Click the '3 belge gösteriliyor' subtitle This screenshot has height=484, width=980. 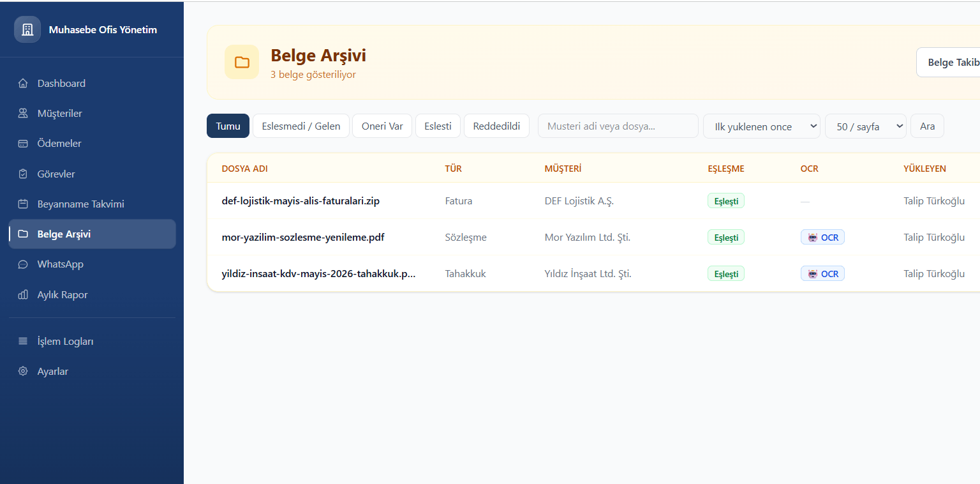[313, 75]
